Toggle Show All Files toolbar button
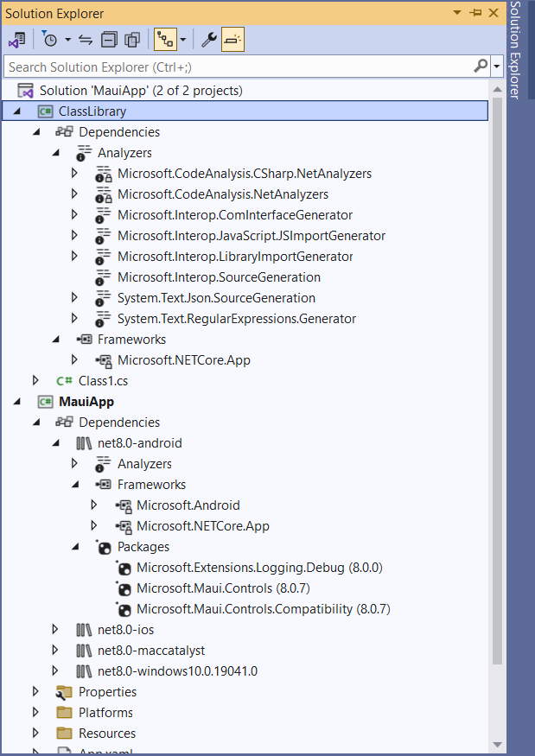 click(x=131, y=40)
